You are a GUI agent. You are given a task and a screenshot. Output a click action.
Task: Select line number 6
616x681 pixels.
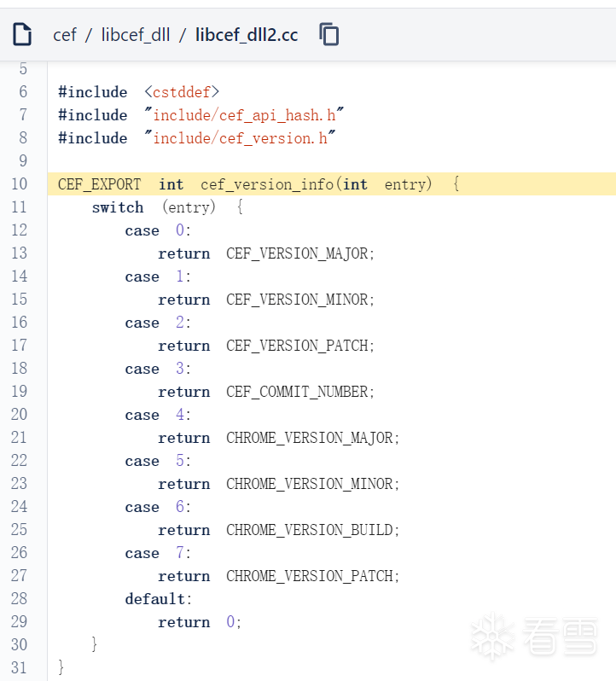tap(23, 91)
